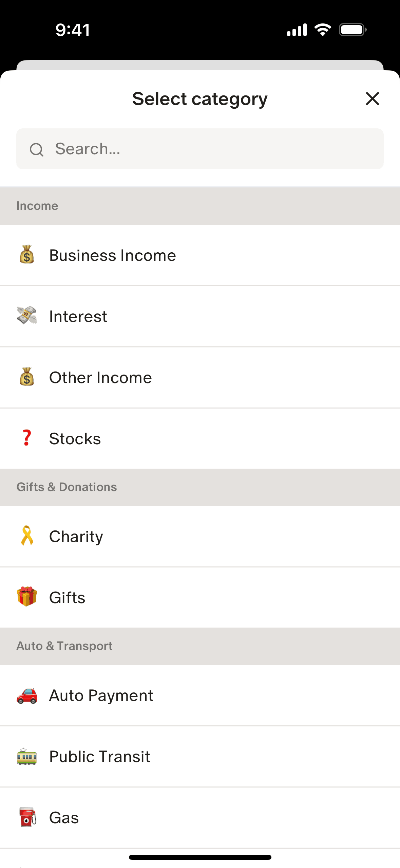
Task: Tap the tram icon beside Public Transit
Action: point(27,756)
